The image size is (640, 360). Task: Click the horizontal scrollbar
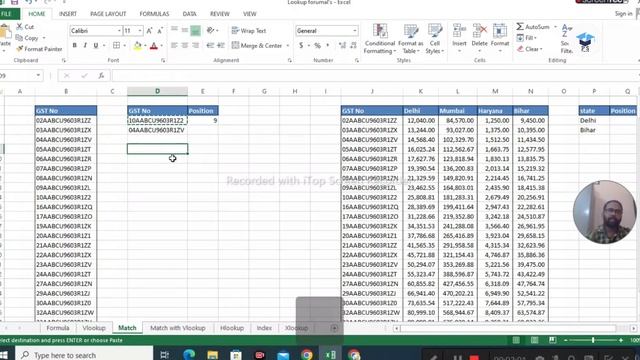(508, 328)
